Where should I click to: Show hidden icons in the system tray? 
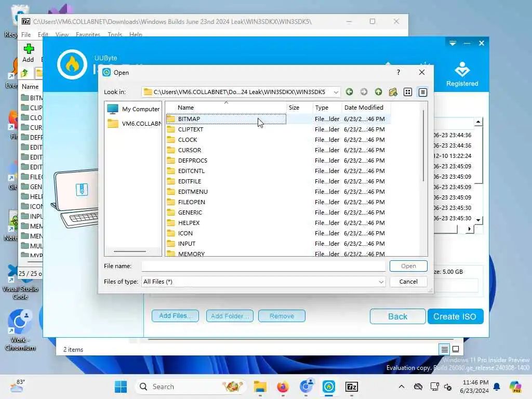402,387
